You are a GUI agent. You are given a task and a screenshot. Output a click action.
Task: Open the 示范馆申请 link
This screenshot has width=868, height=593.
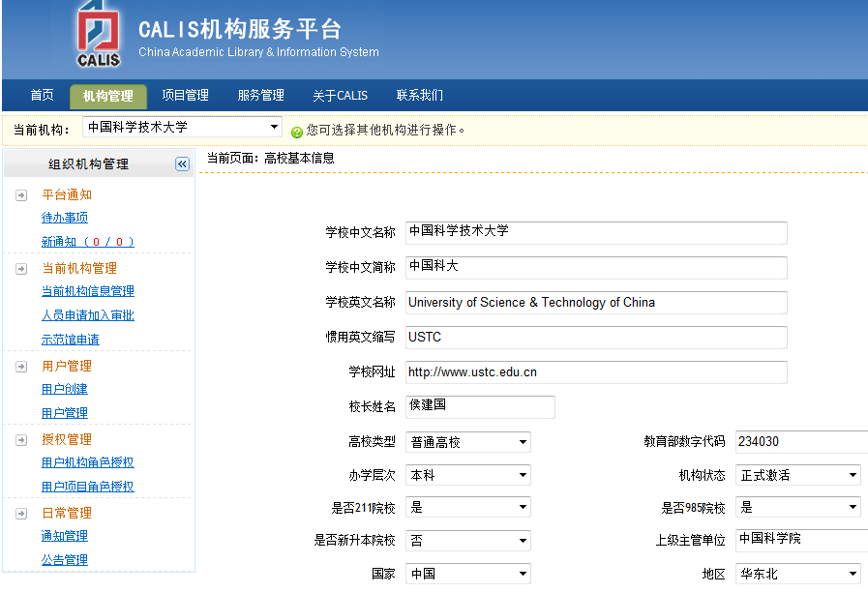71,340
